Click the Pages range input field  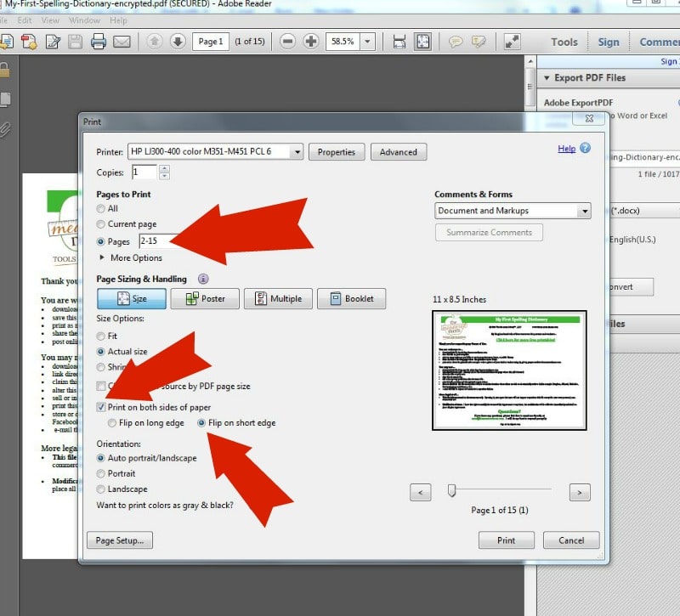pos(159,241)
